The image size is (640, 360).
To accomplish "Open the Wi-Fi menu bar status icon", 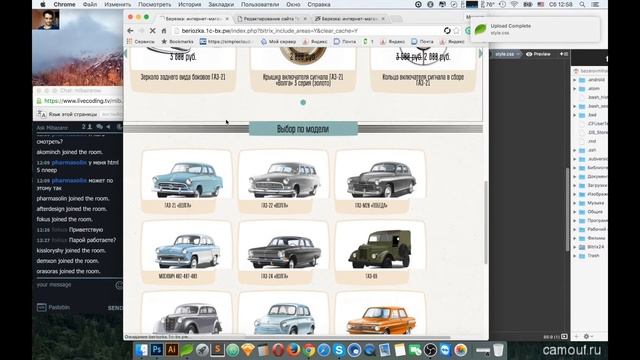I will click(514, 4).
